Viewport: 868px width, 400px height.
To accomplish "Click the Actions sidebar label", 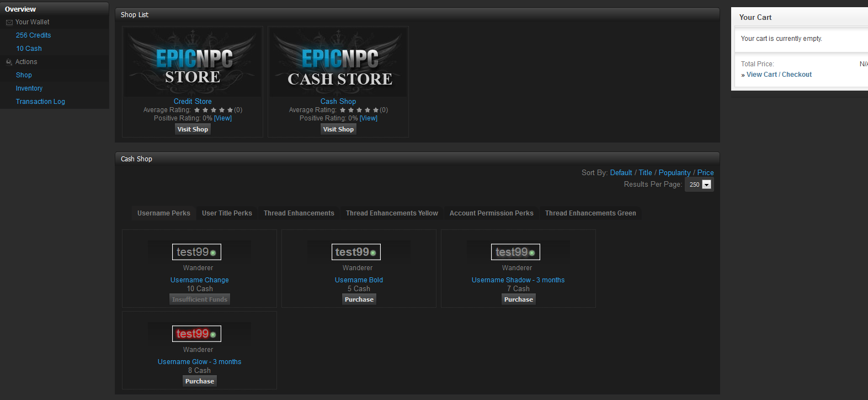I will click(x=26, y=62).
